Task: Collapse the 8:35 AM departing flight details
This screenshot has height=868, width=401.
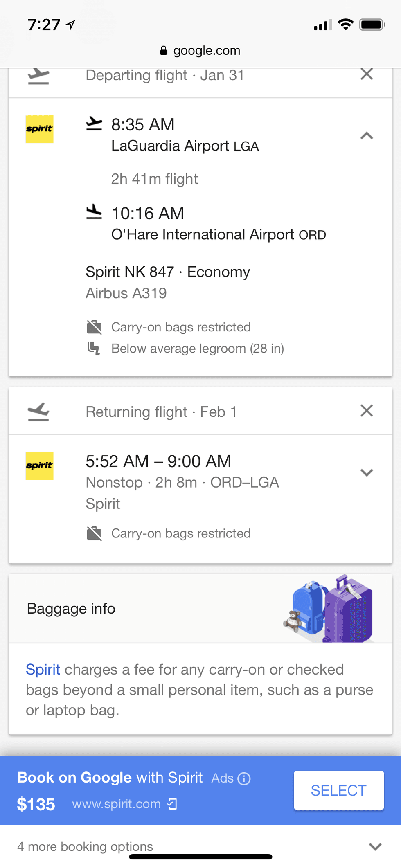Action: point(366,136)
